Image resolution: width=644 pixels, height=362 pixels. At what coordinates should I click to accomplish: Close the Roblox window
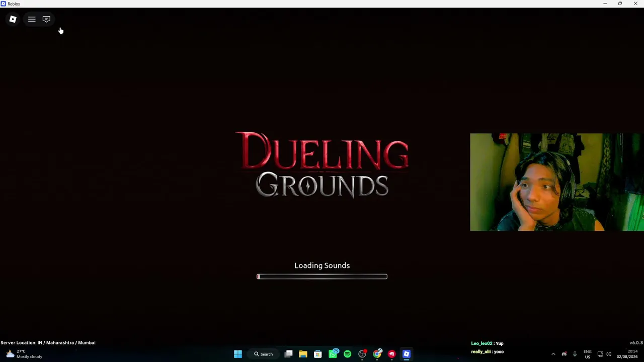pyautogui.click(x=635, y=4)
